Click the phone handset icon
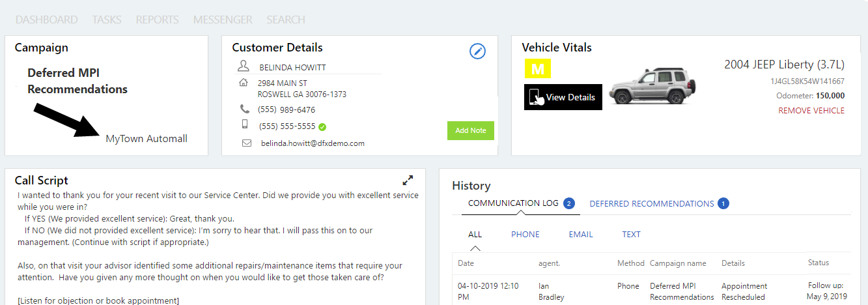 [x=244, y=109]
